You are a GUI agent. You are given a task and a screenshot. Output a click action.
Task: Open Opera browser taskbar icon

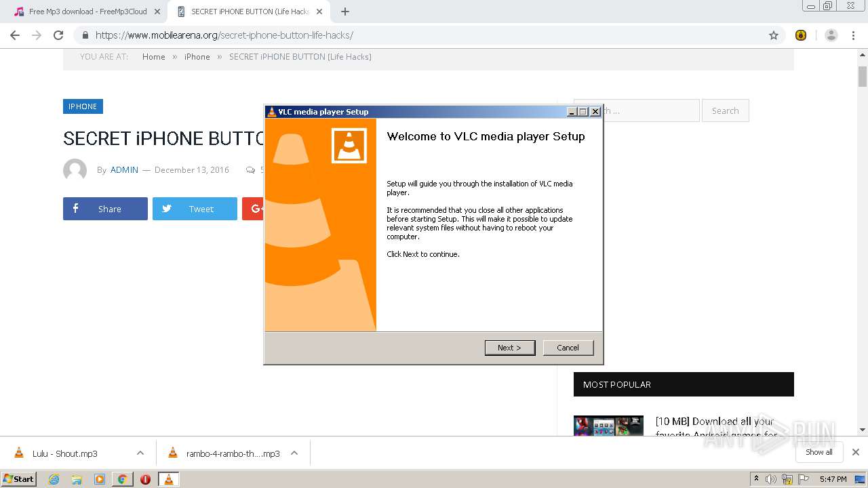point(145,479)
